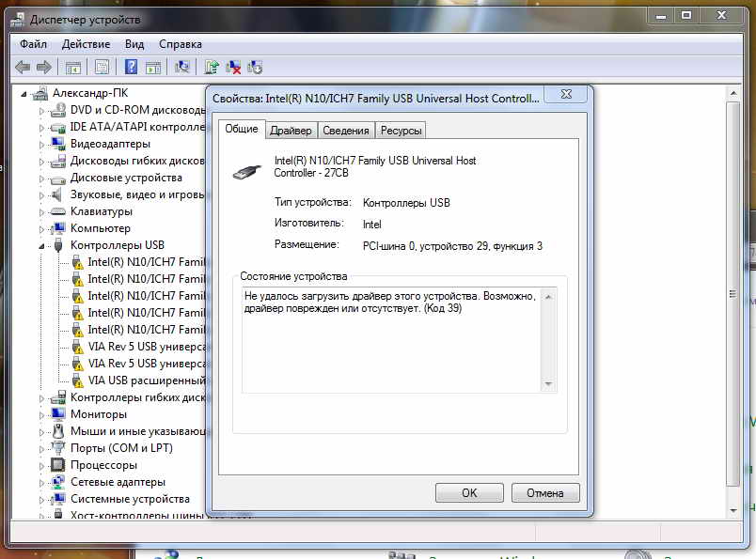Click the Properties toolbar icon

102,67
